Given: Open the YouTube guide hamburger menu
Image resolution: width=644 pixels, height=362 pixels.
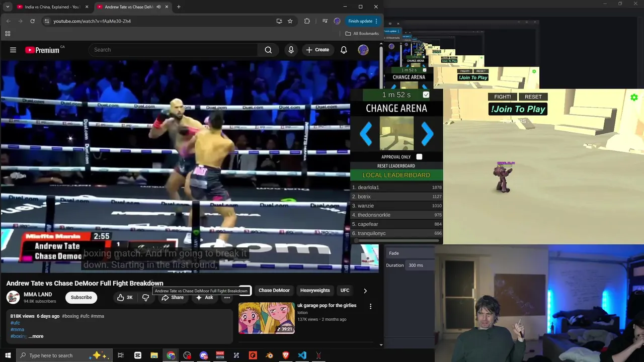Looking at the screenshot, I should click(13, 50).
